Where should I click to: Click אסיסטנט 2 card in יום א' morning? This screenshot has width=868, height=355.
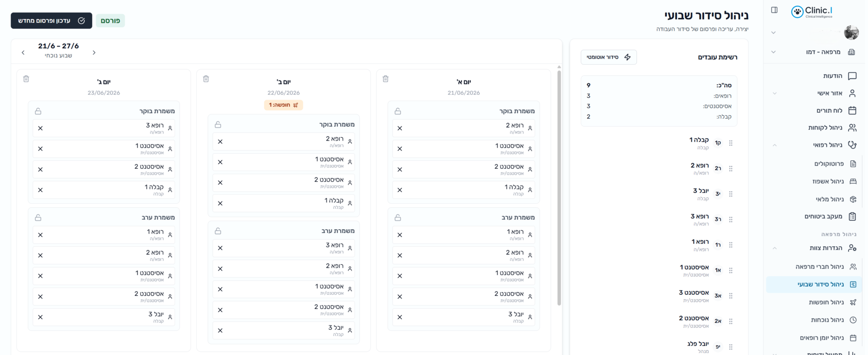(464, 169)
